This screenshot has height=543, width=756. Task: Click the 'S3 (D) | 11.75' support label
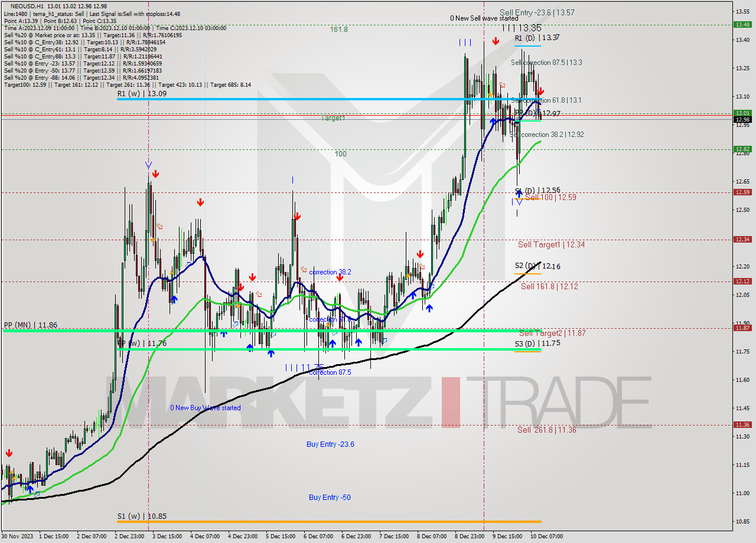537,343
